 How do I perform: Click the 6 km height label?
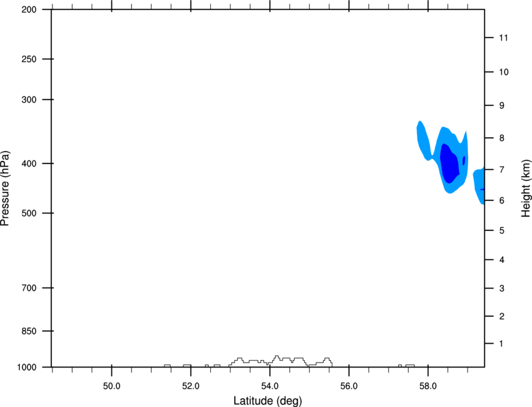[502, 200]
